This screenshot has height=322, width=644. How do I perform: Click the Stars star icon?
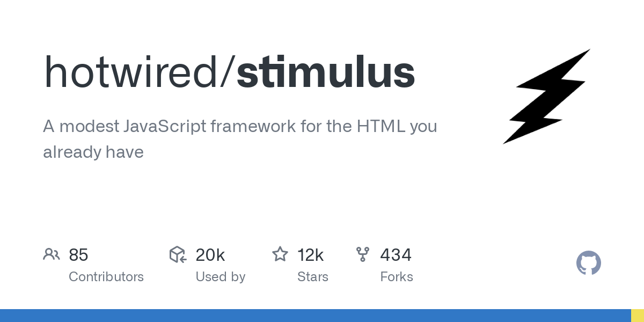point(280,254)
